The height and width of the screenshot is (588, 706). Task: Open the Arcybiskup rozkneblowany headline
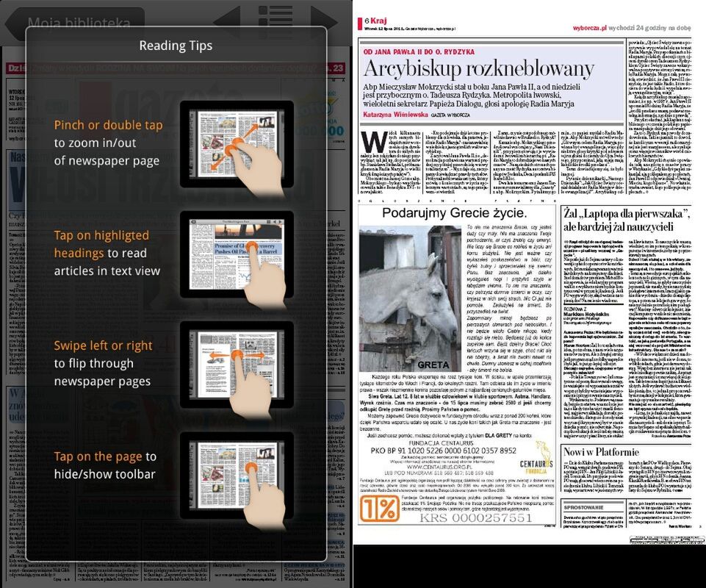click(478, 69)
